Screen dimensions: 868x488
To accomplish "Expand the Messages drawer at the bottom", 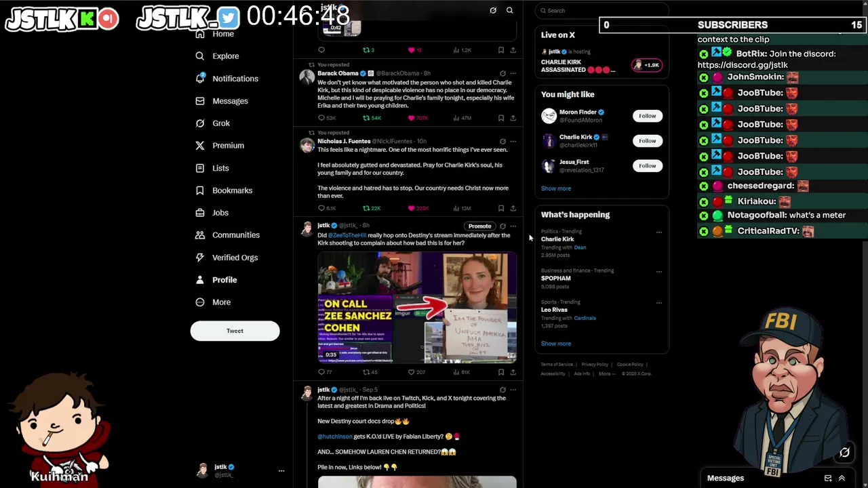I will click(842, 479).
